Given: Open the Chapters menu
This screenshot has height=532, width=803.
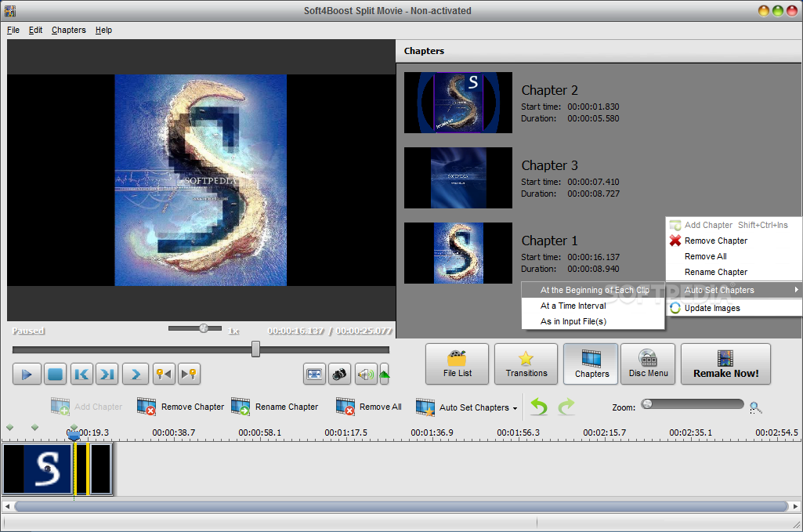Looking at the screenshot, I should click(x=69, y=30).
